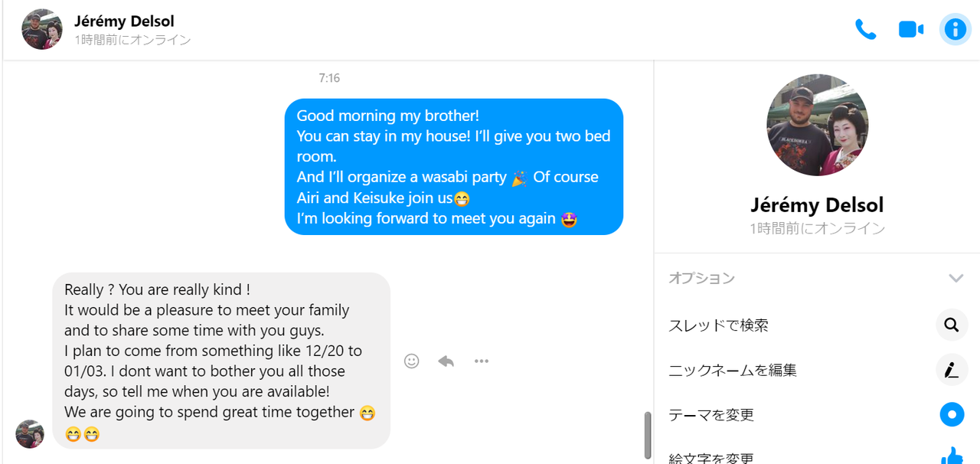Click sender avatar beside received message
980x464 pixels.
tap(30, 434)
